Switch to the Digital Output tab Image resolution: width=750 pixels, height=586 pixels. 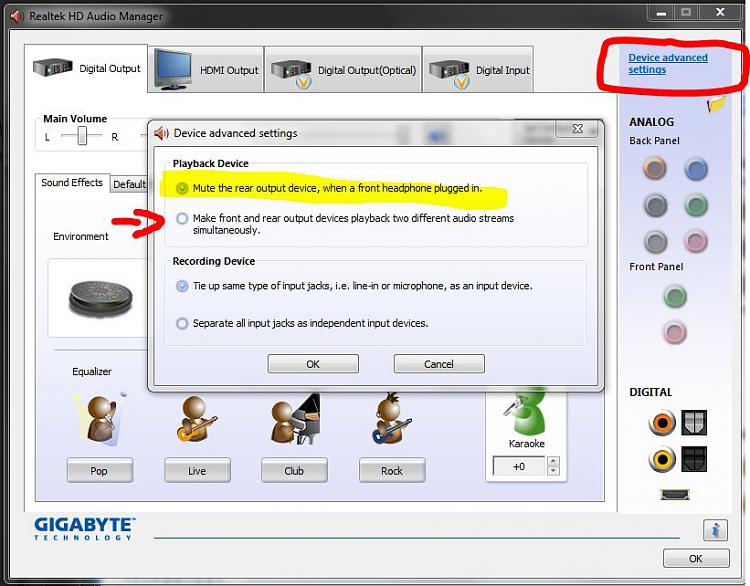[86, 68]
